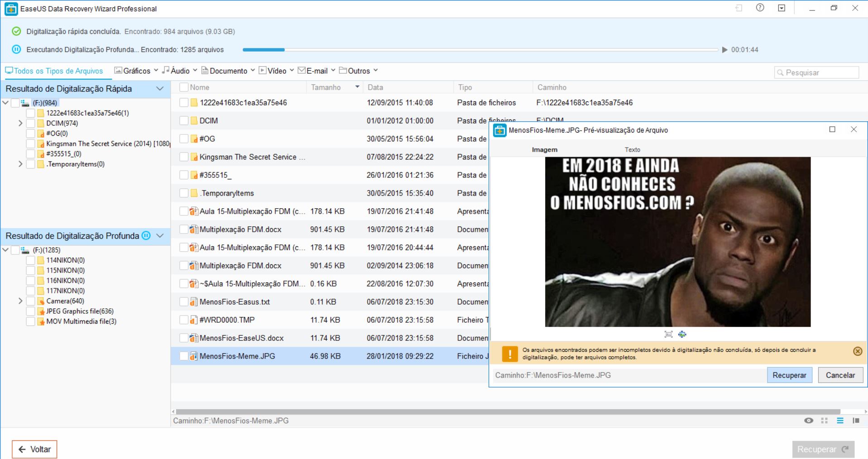Click the MenosFios-Meme.JPG file icon in list
Viewport: 868px width, 459px height.
pyautogui.click(x=194, y=356)
